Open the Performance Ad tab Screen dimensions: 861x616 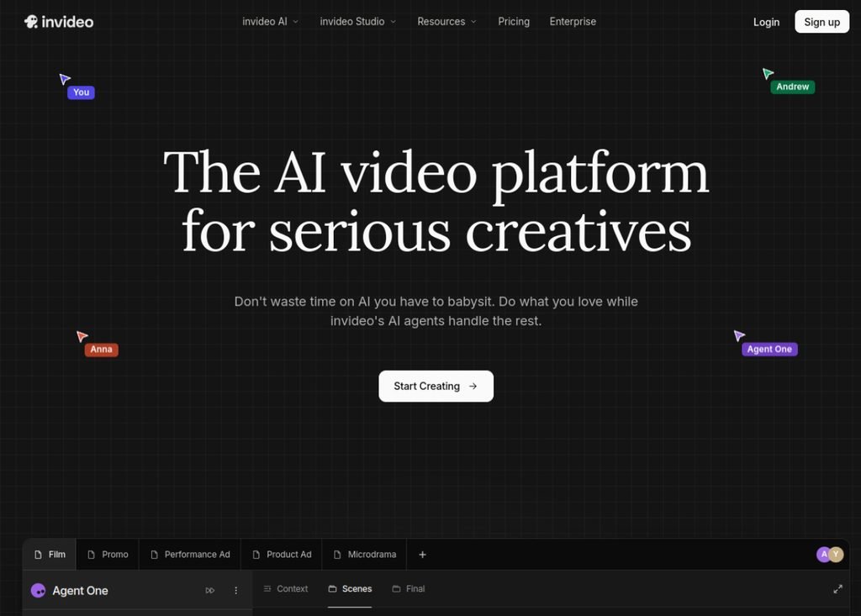click(x=190, y=555)
